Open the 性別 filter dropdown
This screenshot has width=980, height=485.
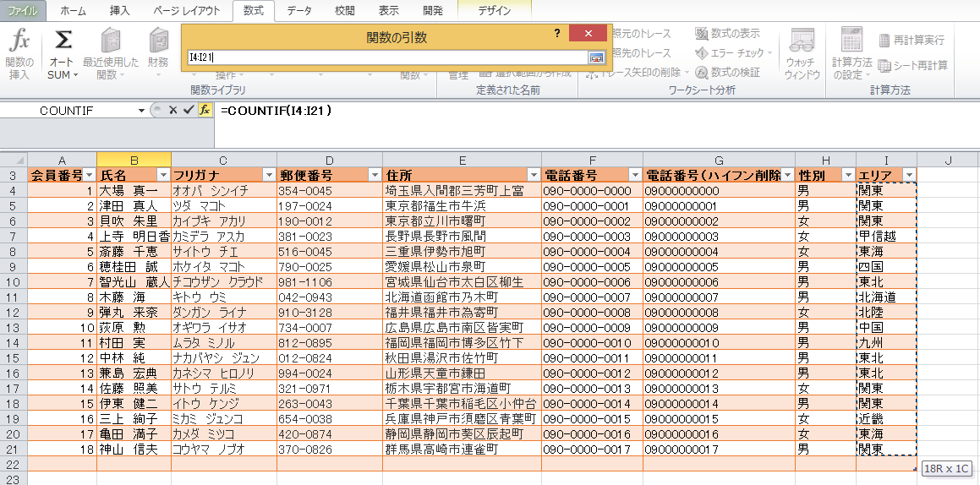coord(848,176)
